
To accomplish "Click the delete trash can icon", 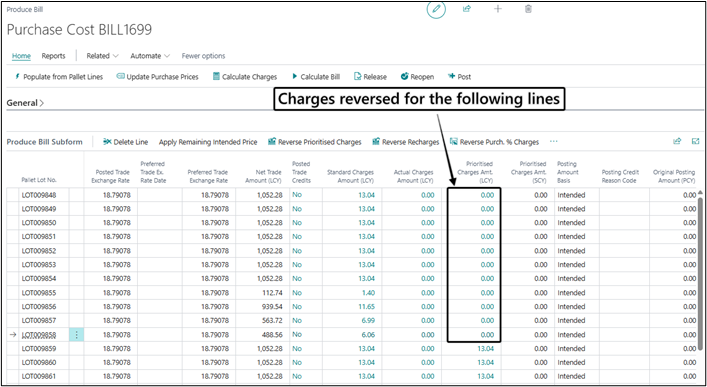I will pyautogui.click(x=528, y=9).
